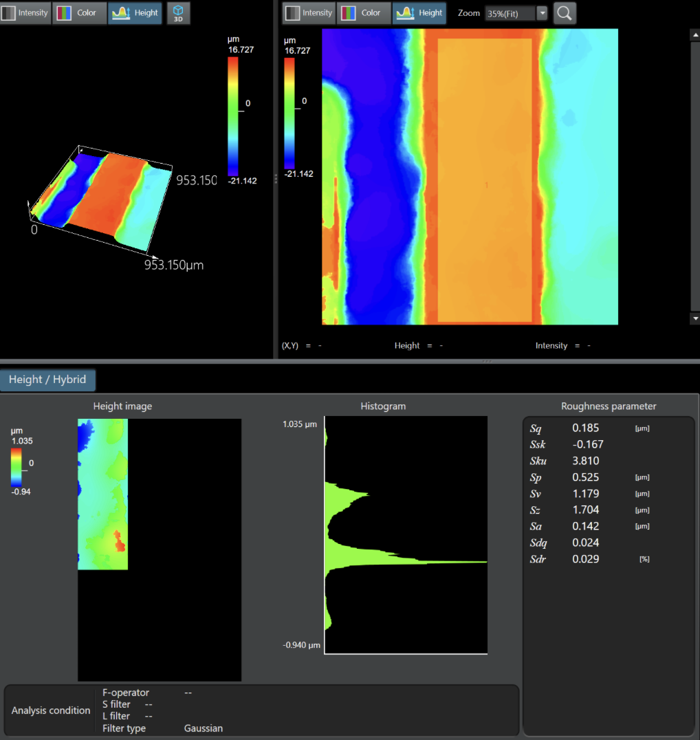Open the Height / Hybrid tab
The width and height of the screenshot is (700, 740).
pyautogui.click(x=47, y=380)
